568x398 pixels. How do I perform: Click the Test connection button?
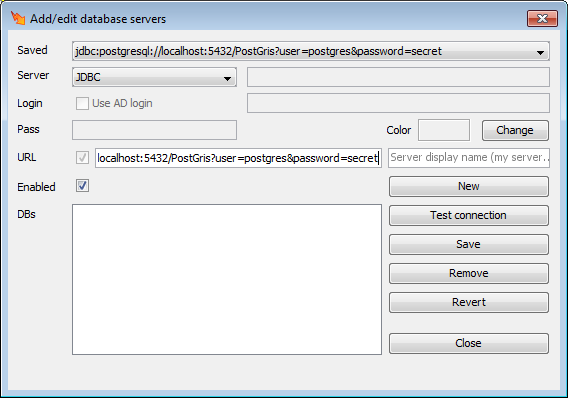click(469, 215)
